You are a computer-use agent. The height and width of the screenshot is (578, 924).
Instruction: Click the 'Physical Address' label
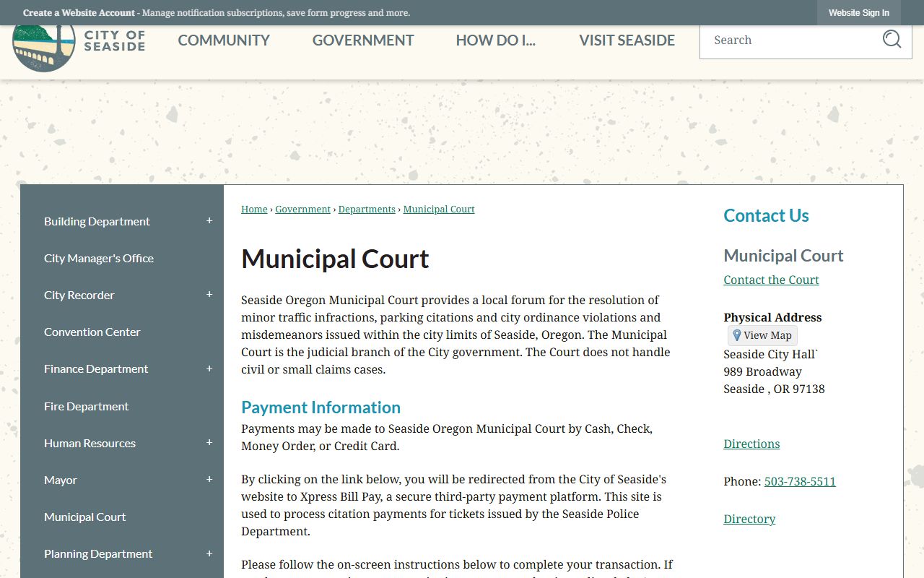772,317
